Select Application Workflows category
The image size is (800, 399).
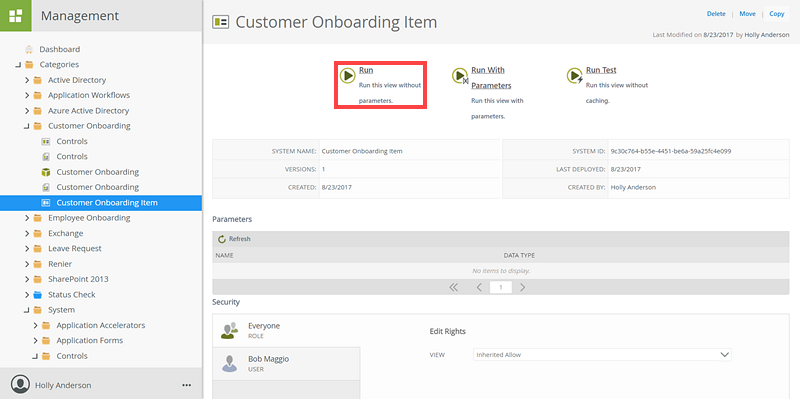[89, 95]
